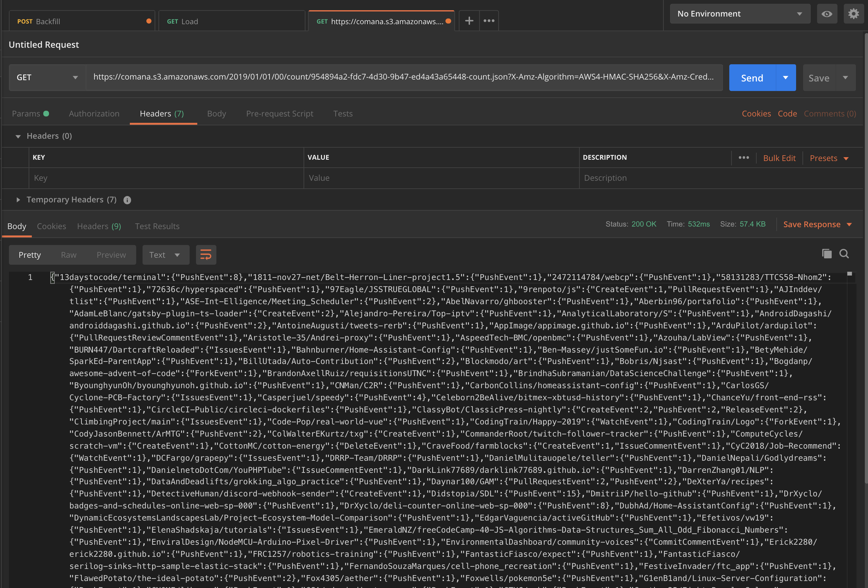The width and height of the screenshot is (868, 588).
Task: Expand the Send button dropdown arrow
Action: coord(785,78)
